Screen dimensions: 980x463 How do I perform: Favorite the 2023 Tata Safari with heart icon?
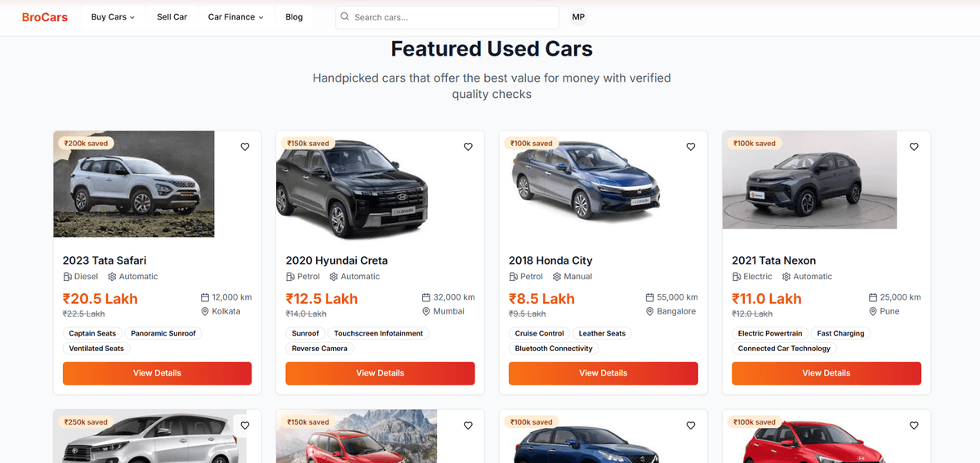click(x=245, y=147)
